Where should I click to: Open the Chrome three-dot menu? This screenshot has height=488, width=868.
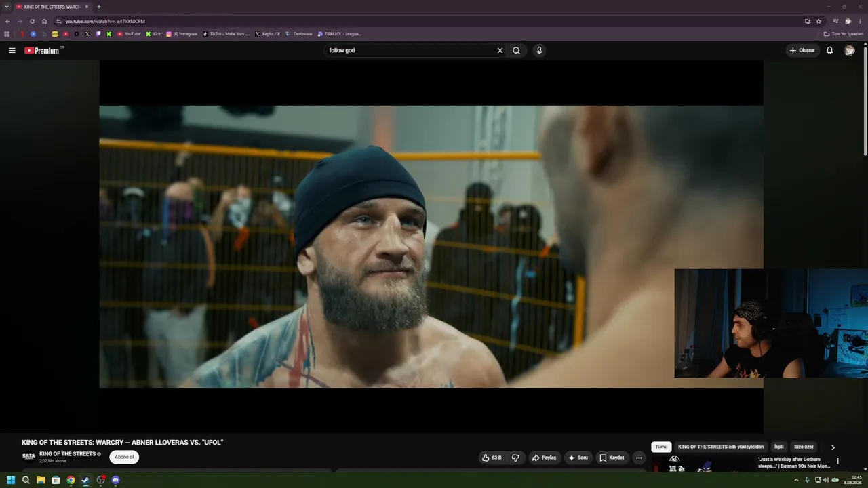pyautogui.click(x=860, y=21)
